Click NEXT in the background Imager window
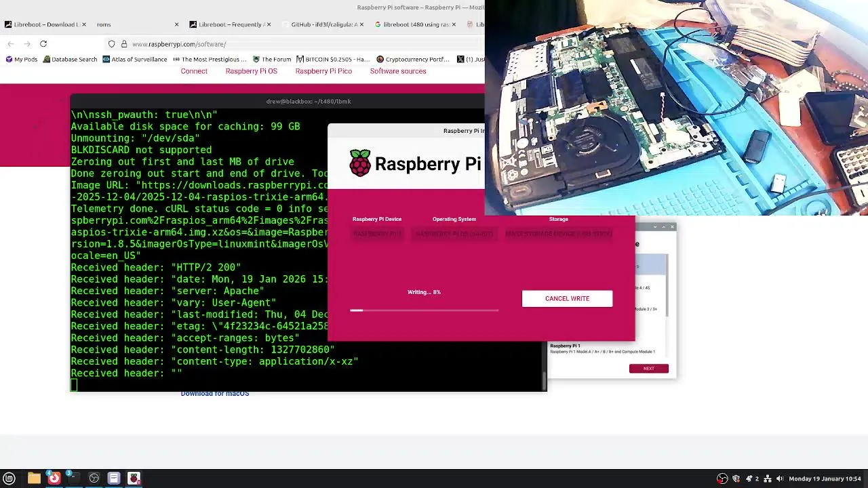Image resolution: width=868 pixels, height=488 pixels. pyautogui.click(x=648, y=369)
